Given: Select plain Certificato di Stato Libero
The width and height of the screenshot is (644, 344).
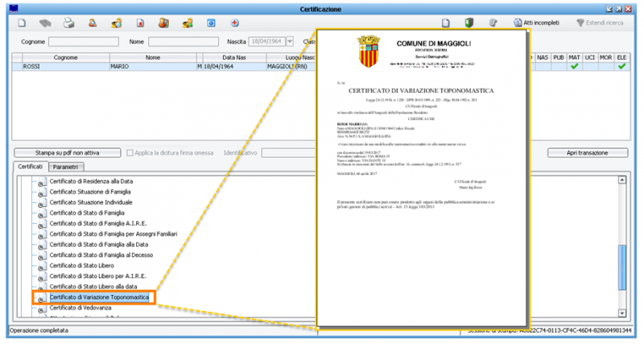Looking at the screenshot, I should 82,266.
